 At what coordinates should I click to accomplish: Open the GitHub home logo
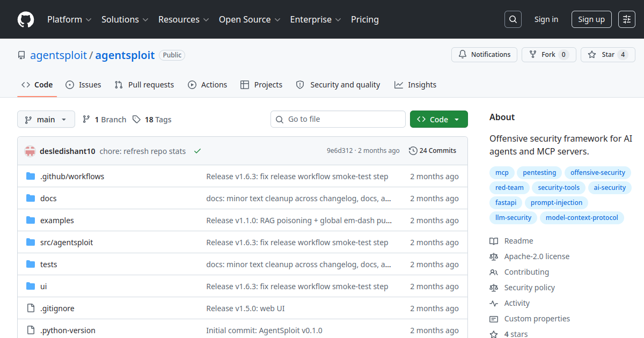[x=26, y=19]
